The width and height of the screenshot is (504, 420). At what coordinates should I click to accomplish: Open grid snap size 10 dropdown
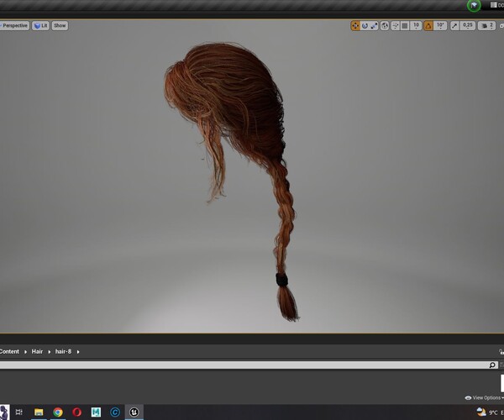416,25
